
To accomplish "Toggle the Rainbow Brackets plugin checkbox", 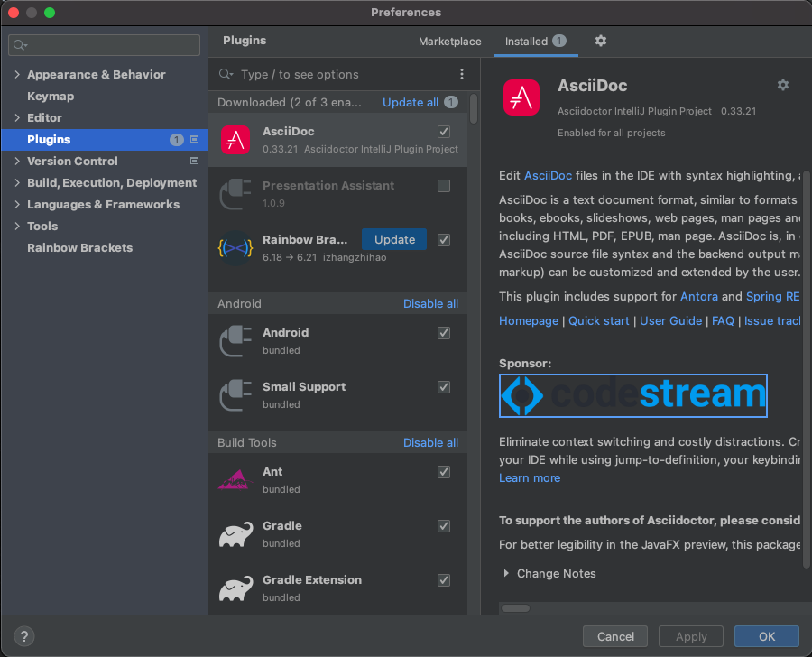I will [444, 240].
